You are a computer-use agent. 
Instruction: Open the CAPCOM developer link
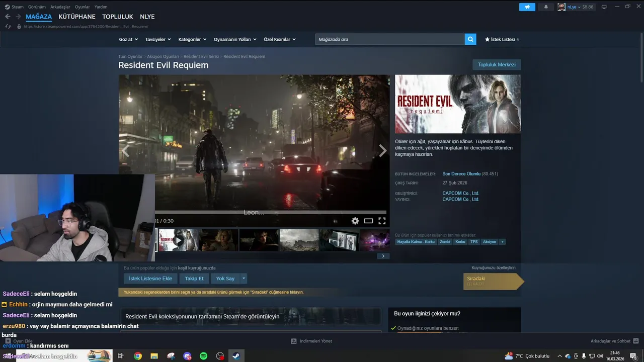[x=460, y=193]
